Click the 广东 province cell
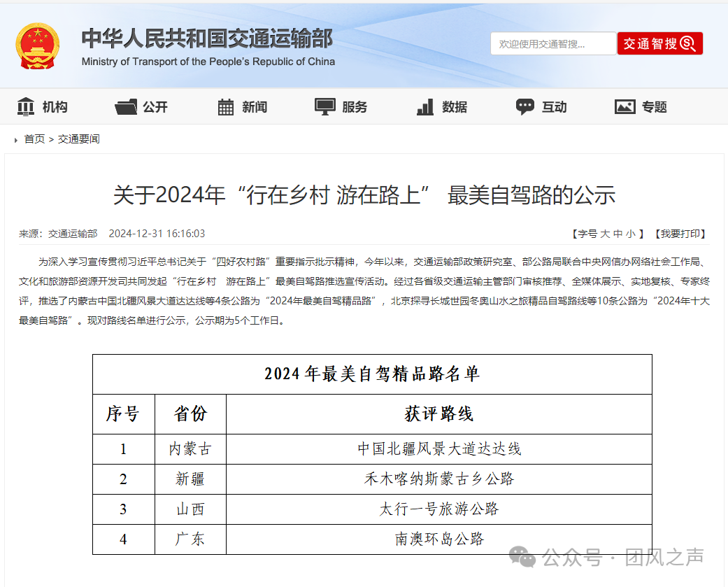This screenshot has height=587, width=728. coord(190,539)
